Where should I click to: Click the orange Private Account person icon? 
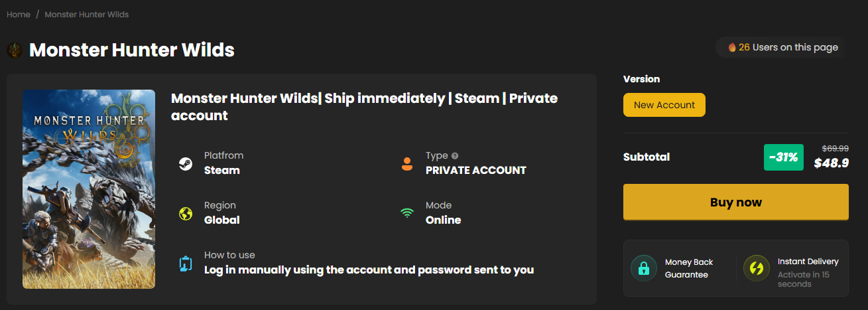[407, 163]
